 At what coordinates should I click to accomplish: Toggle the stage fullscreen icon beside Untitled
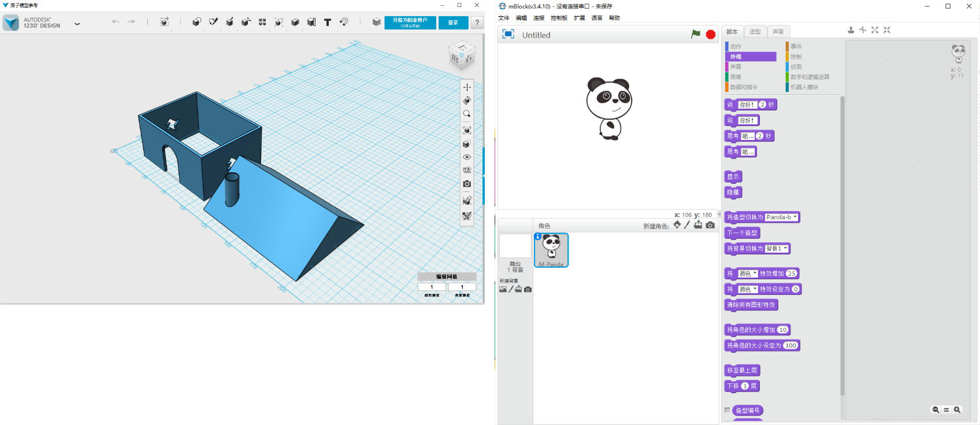click(x=508, y=34)
